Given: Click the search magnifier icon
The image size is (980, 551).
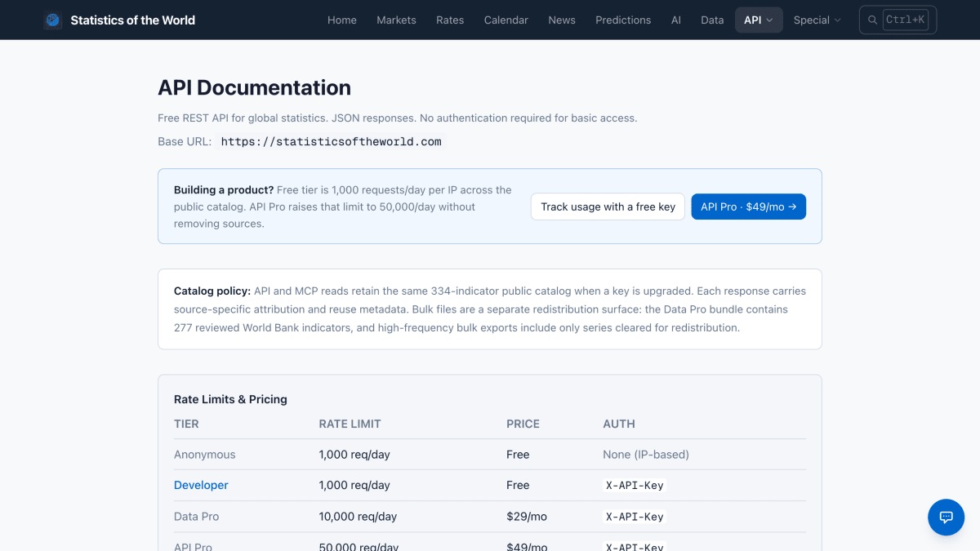Looking at the screenshot, I should click(x=873, y=20).
